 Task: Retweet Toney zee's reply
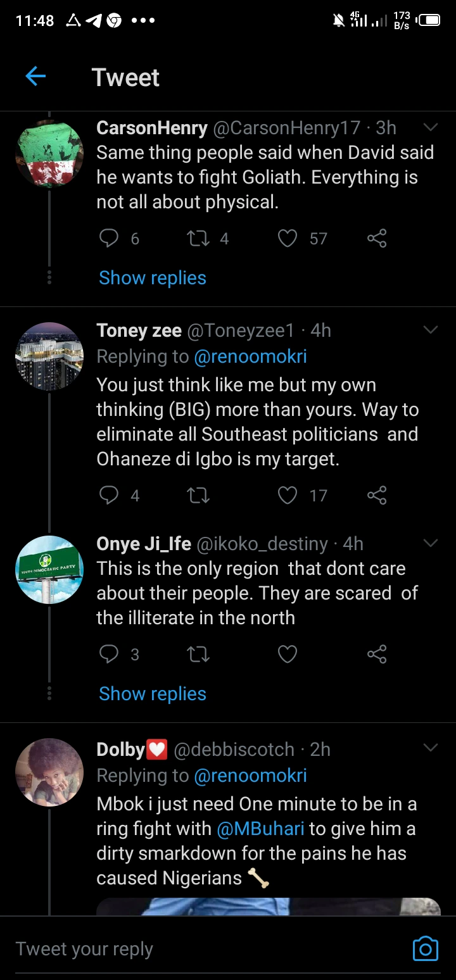(x=198, y=495)
